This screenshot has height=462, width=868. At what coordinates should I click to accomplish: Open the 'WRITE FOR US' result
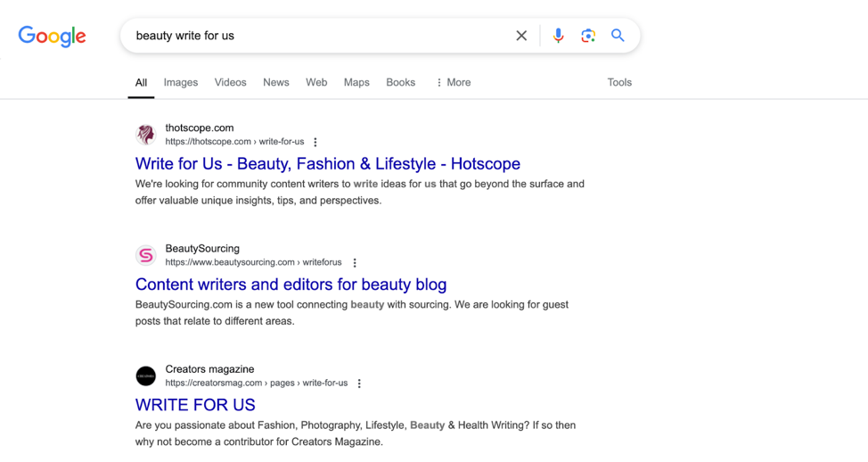[x=195, y=405]
